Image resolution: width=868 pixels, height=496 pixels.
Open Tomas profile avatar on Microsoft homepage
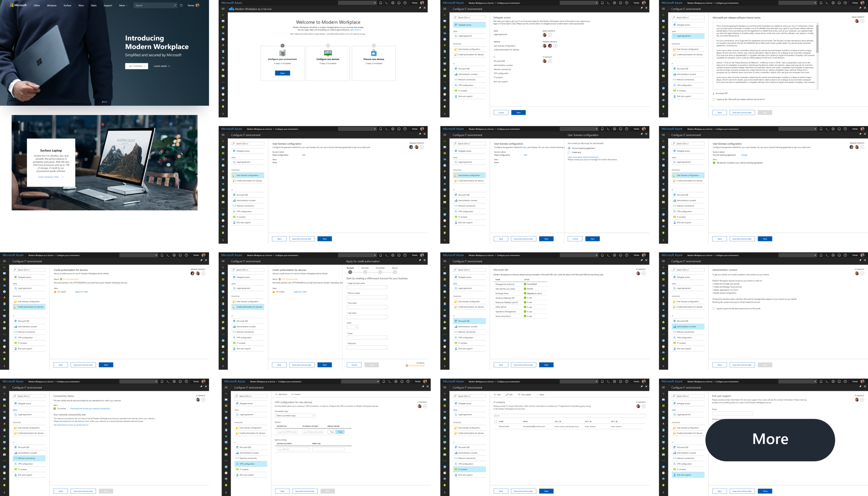coord(198,5)
